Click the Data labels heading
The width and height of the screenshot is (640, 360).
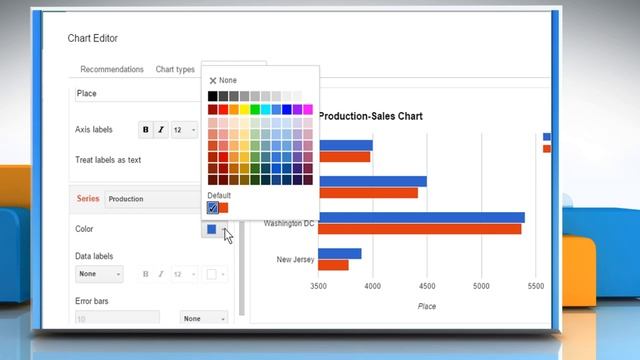pos(94,256)
